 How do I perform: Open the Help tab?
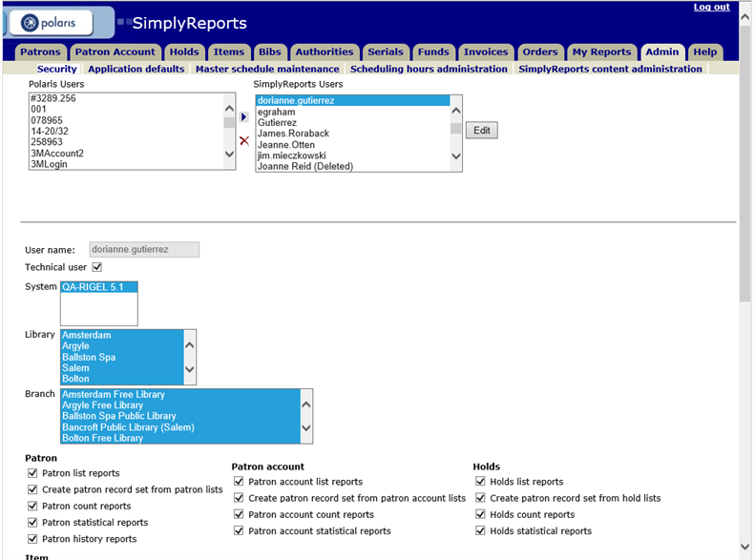tap(705, 52)
